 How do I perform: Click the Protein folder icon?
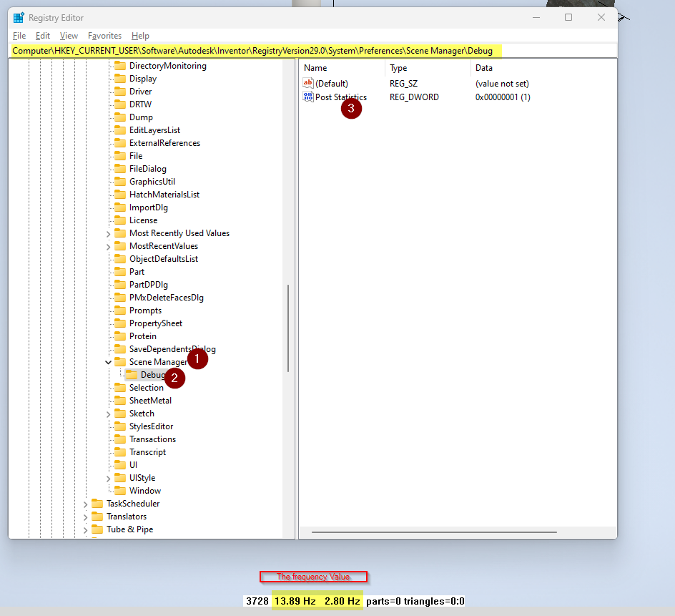click(120, 336)
